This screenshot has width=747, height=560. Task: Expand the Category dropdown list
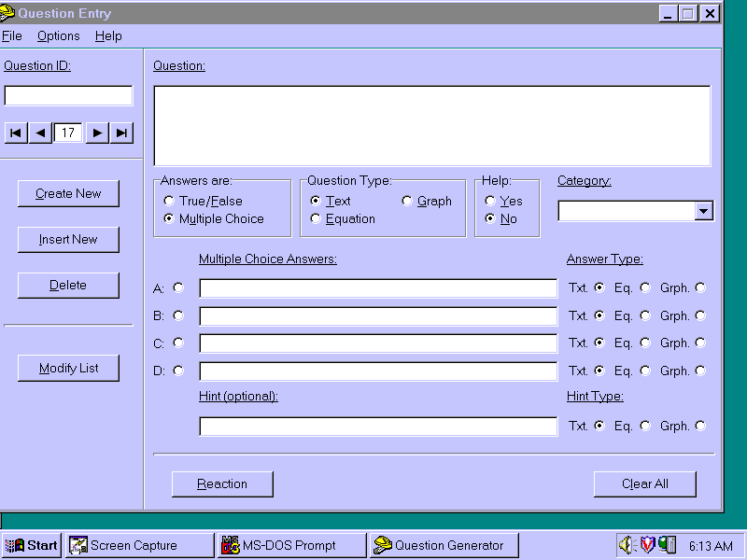pos(703,212)
